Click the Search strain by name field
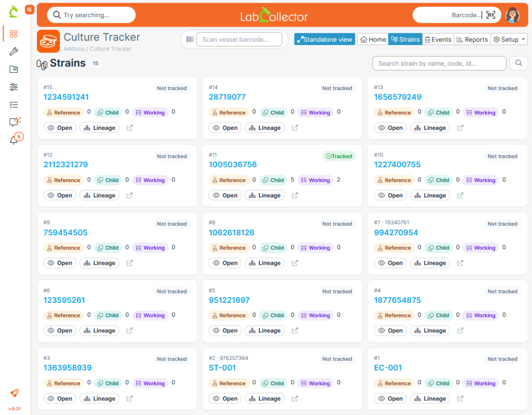This screenshot has width=532, height=415. pos(440,63)
